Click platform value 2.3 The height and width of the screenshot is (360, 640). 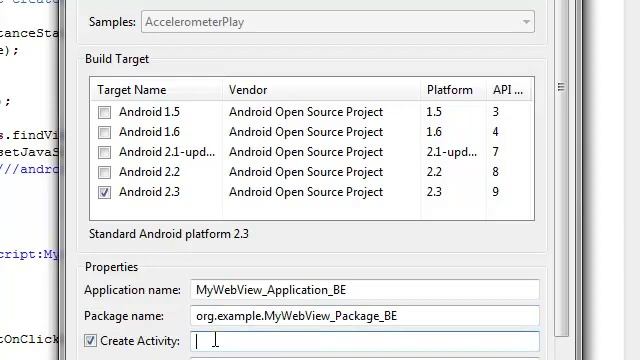coord(434,192)
